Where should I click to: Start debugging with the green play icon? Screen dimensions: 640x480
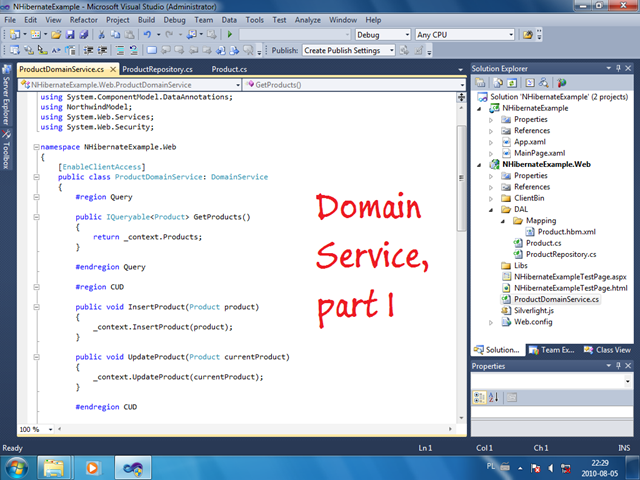point(230,35)
